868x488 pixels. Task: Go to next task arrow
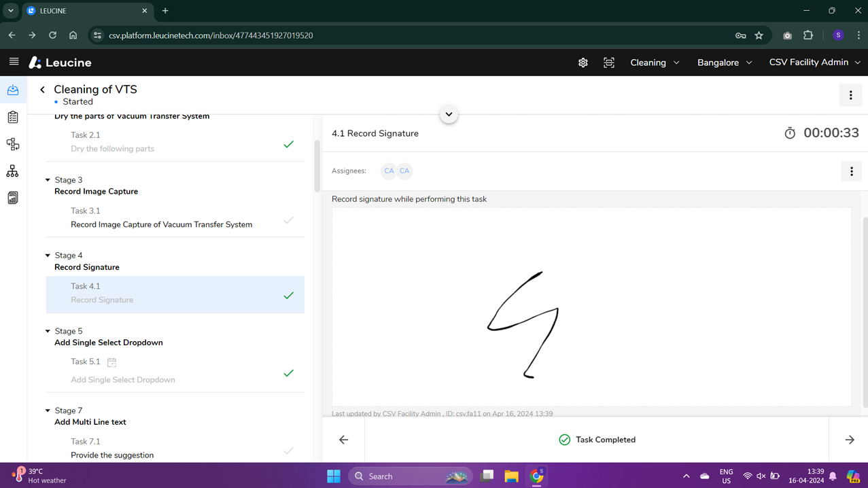pyautogui.click(x=850, y=440)
